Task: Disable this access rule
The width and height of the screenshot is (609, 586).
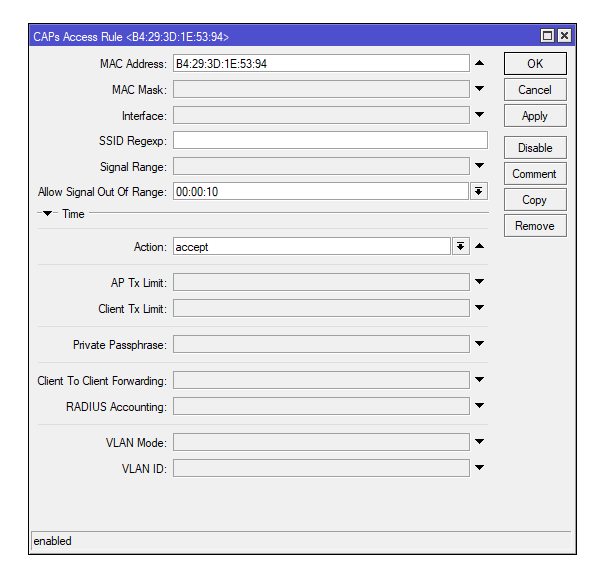Action: tap(535, 148)
